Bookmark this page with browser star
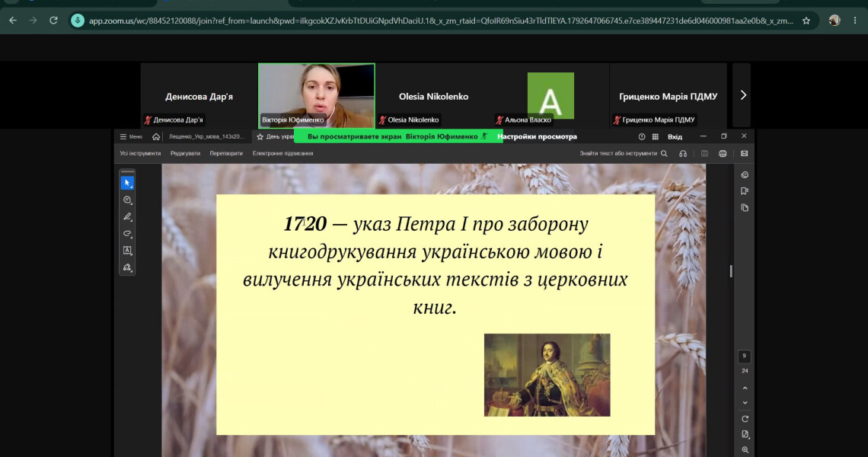This screenshot has height=457, width=868. pyautogui.click(x=806, y=21)
